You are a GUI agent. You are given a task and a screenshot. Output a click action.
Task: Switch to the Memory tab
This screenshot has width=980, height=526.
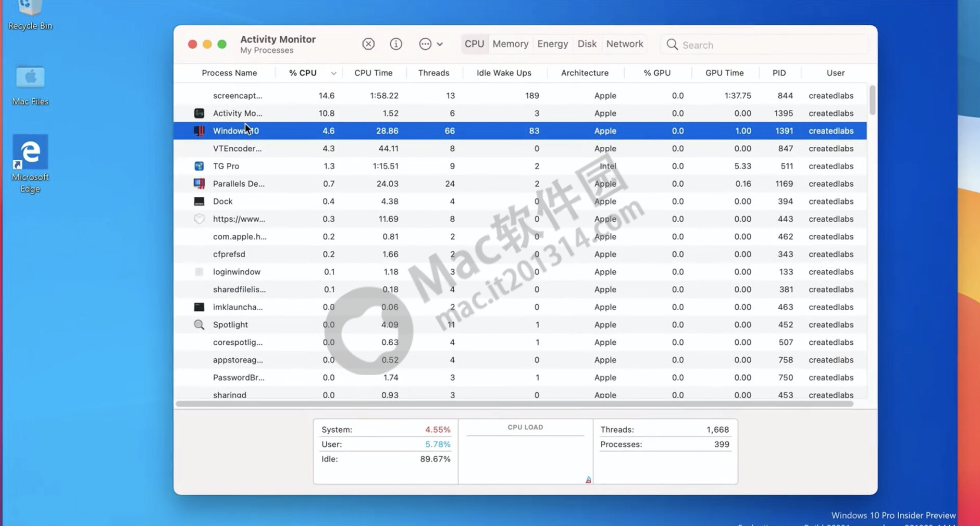pyautogui.click(x=510, y=44)
